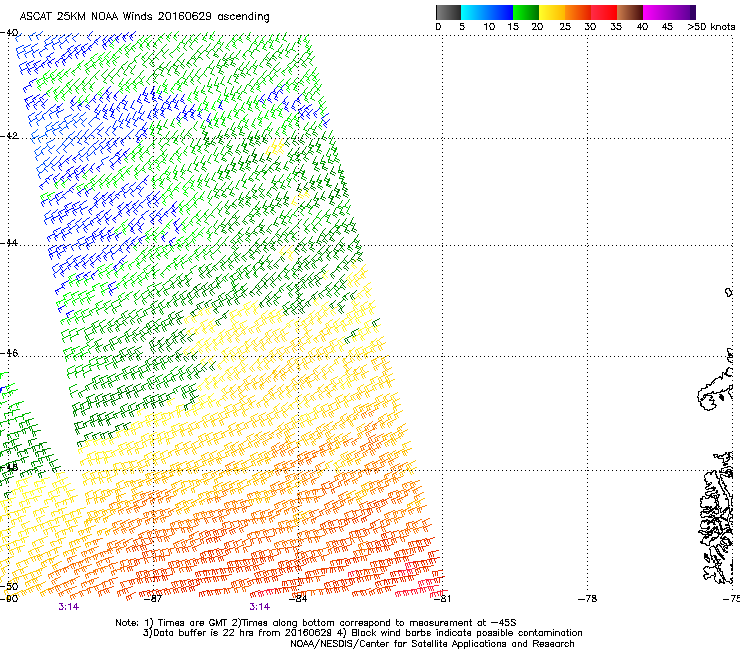This screenshot has width=740, height=650.
Task: Click the -84 longitude axis label
Action: point(298,599)
